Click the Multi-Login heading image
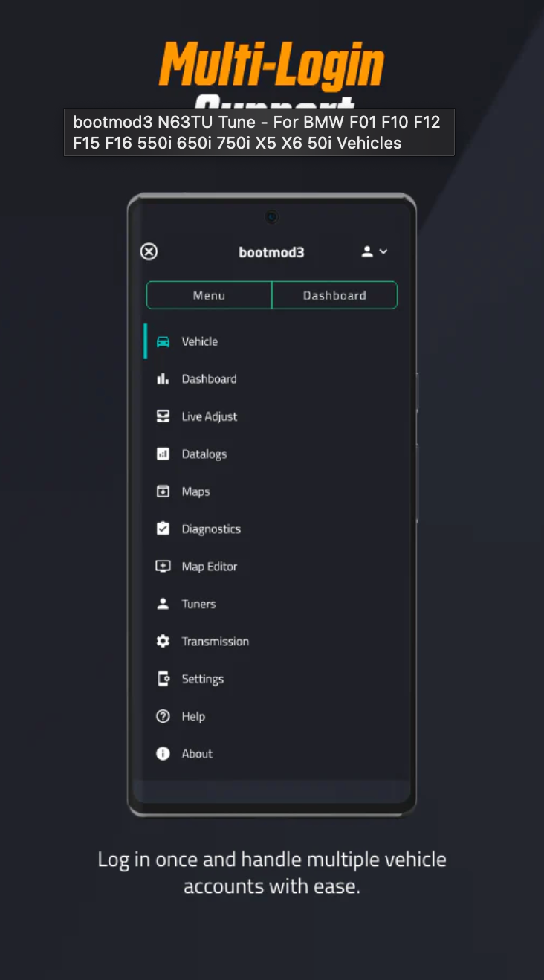The height and width of the screenshot is (980, 544). click(271, 65)
